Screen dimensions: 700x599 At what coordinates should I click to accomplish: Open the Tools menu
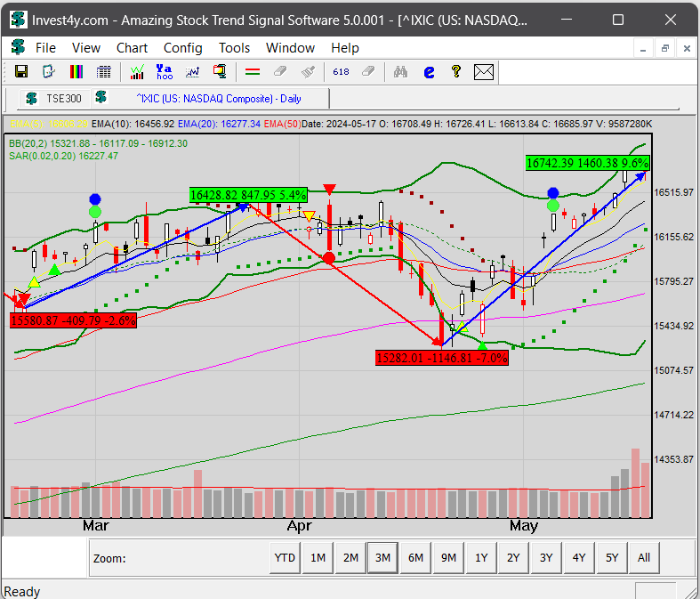pyautogui.click(x=234, y=48)
